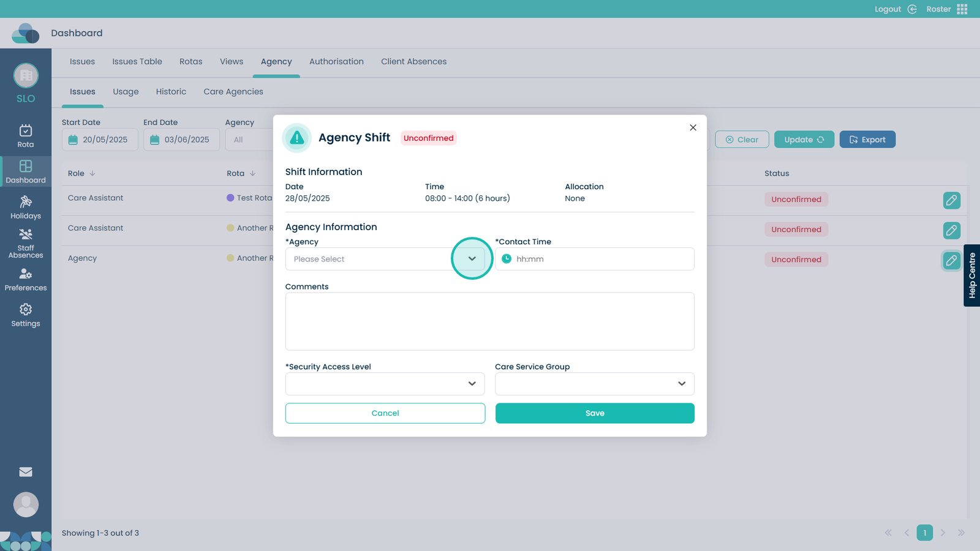Open the Roster app grid icon

click(x=962, y=9)
